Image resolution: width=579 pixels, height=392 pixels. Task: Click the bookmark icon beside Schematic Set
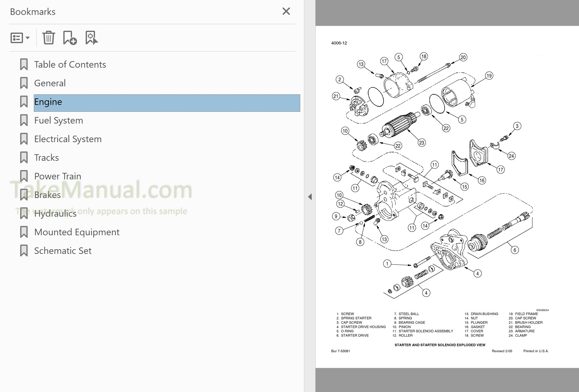pos(24,250)
